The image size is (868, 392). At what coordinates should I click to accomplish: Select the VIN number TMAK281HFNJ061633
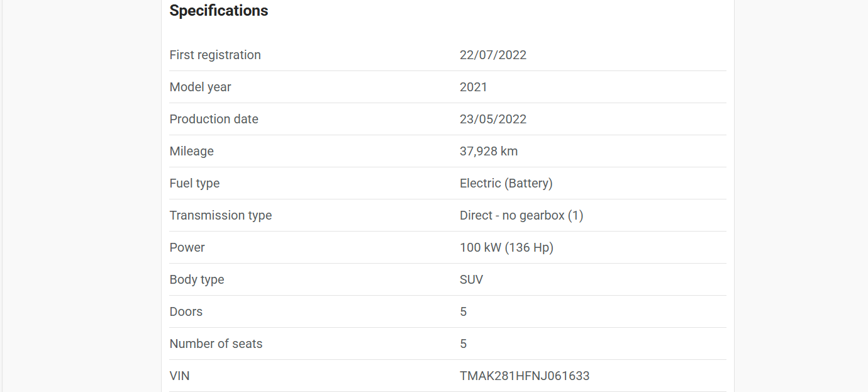tap(525, 376)
